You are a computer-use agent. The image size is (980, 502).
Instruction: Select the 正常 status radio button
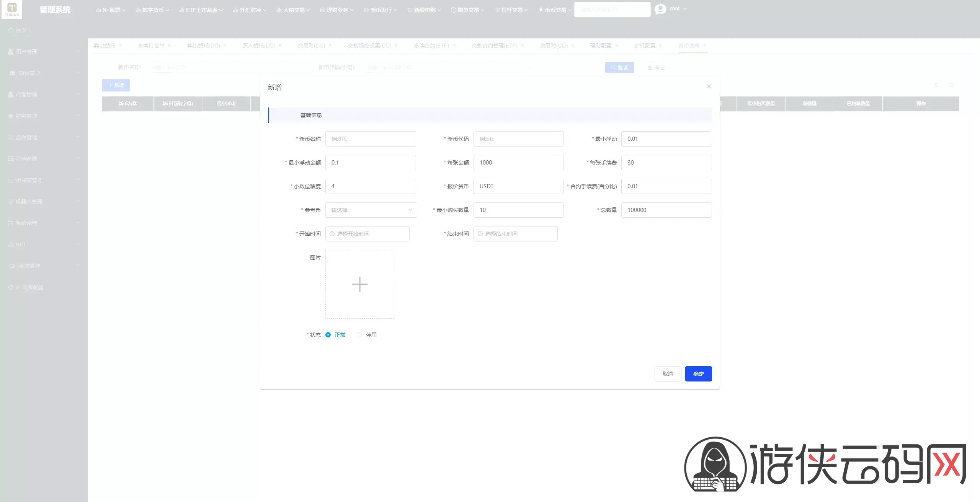[x=328, y=335]
